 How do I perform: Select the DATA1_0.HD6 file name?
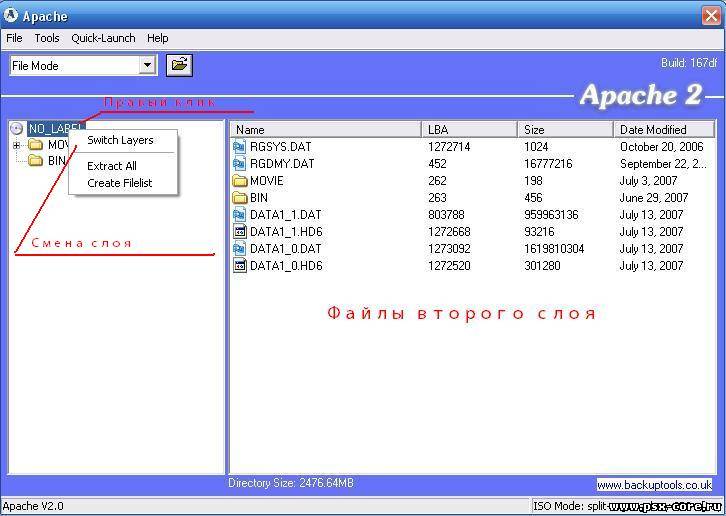286,265
